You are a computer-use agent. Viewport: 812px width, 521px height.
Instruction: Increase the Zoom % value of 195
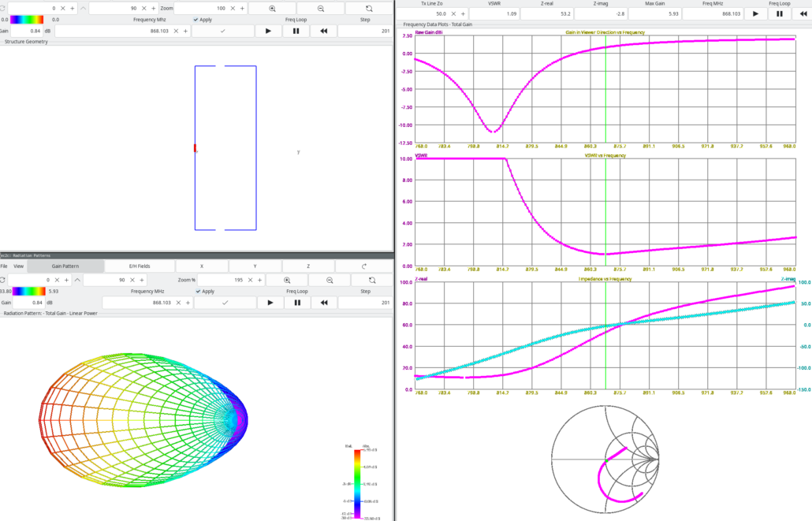pyautogui.click(x=259, y=280)
